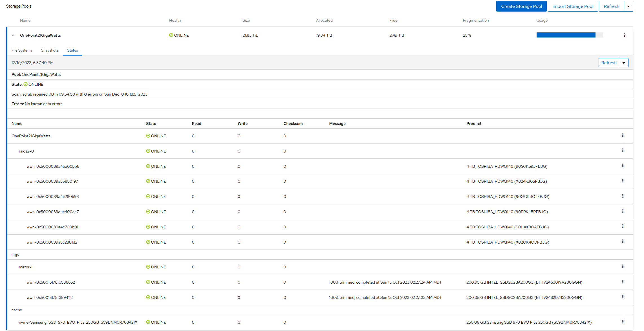
Task: Open actions menu for Samsung 970 EVO cache device
Action: coord(623,322)
